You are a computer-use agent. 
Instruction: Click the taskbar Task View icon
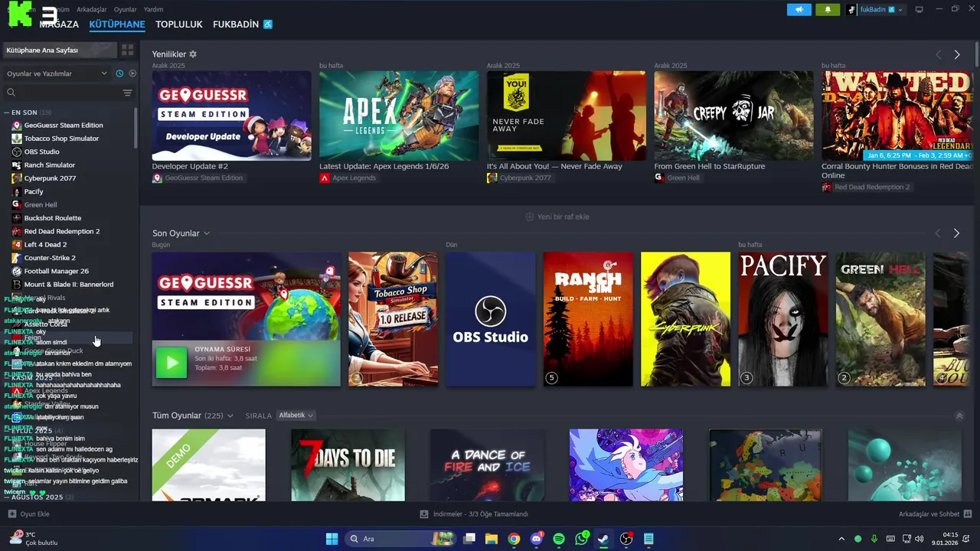click(x=469, y=539)
